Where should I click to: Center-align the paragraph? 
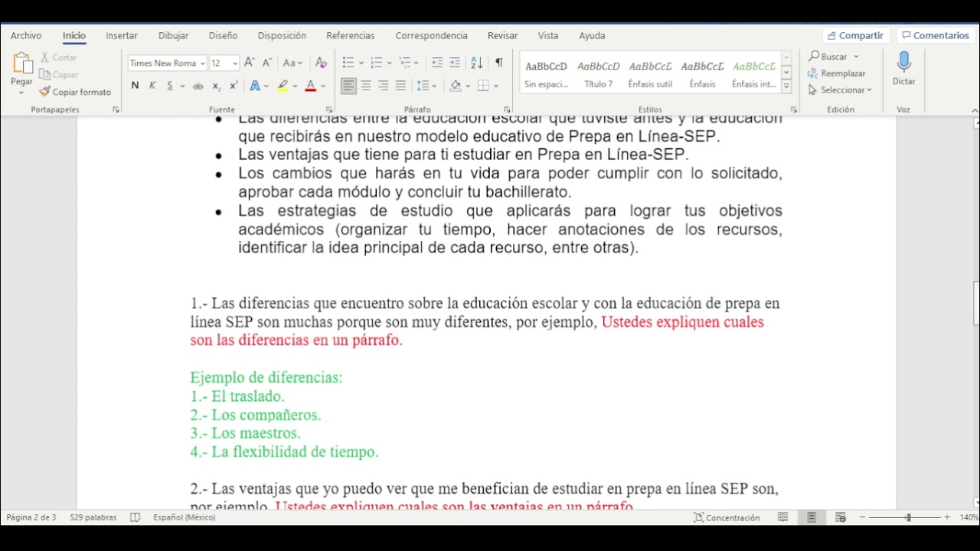pos(366,86)
